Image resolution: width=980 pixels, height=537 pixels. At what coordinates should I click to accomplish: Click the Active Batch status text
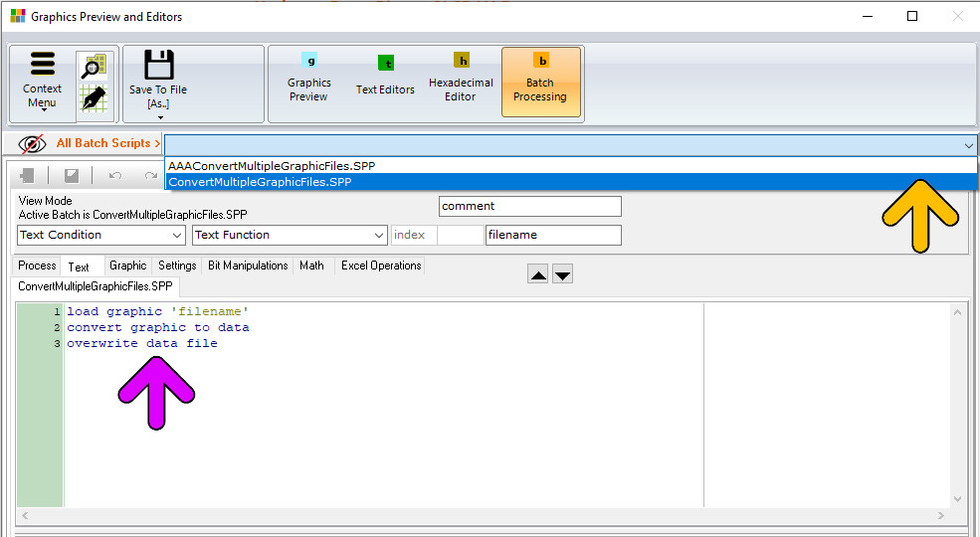tap(132, 215)
